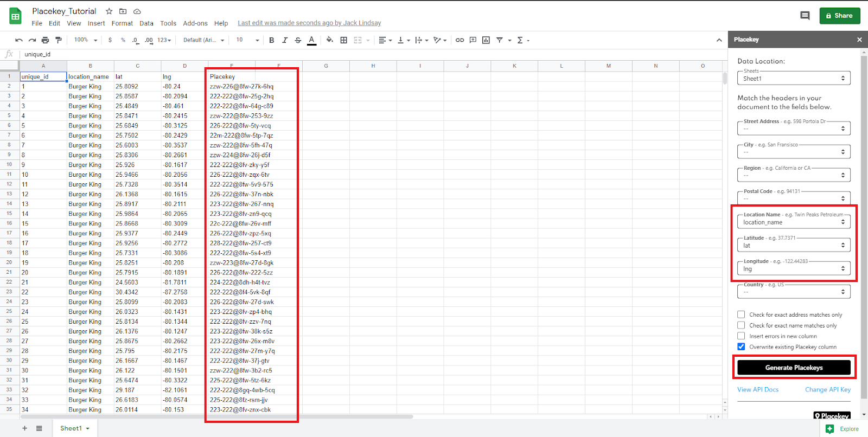868x437 pixels.
Task: Click the filter icon
Action: [500, 40]
